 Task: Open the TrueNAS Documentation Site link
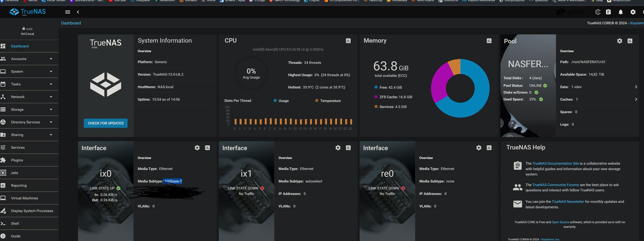pyautogui.click(x=555, y=164)
